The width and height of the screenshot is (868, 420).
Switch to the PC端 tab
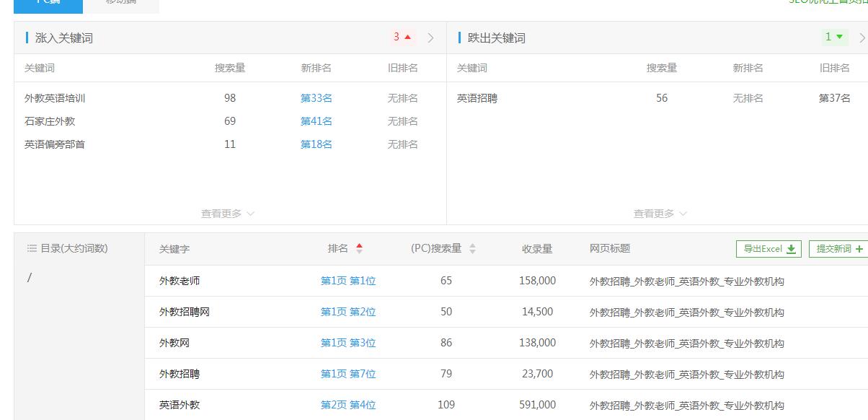pyautogui.click(x=48, y=4)
